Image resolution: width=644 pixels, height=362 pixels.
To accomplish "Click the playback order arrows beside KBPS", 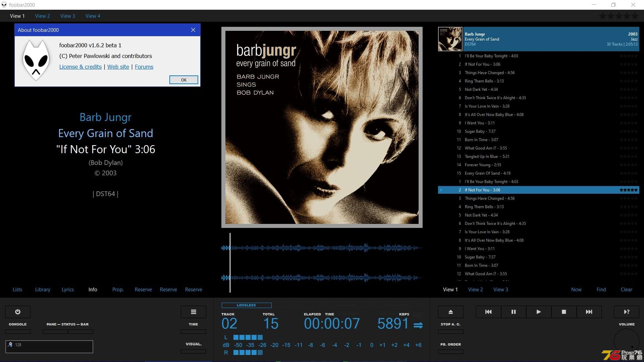I will (418, 325).
